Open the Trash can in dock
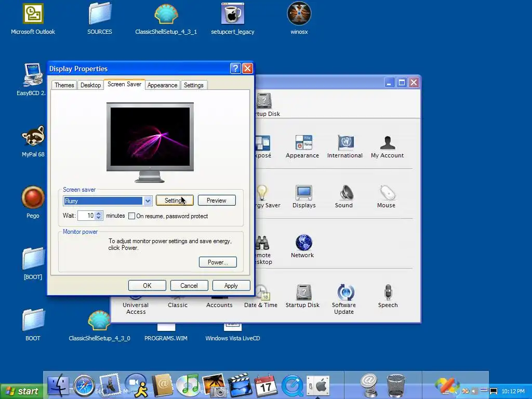 click(395, 385)
